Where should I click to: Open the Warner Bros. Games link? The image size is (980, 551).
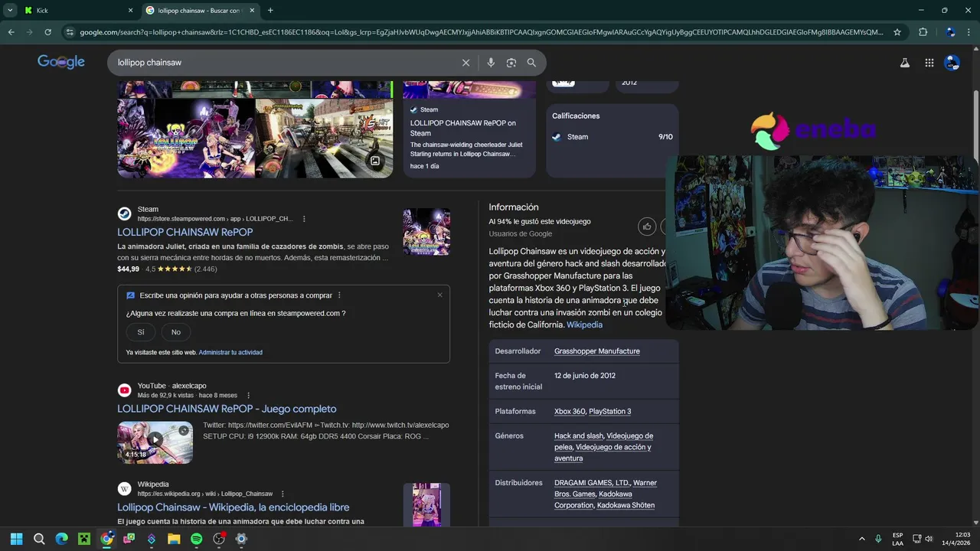coord(606,488)
